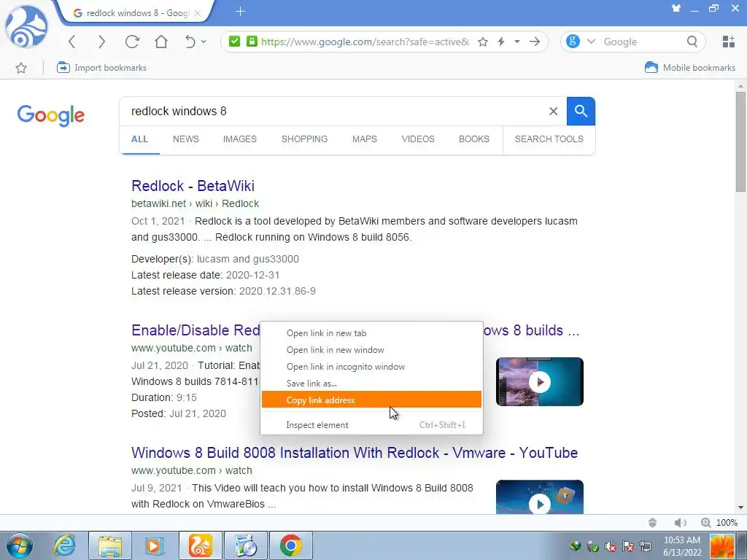
Task: Click the Google logo
Action: (50, 115)
